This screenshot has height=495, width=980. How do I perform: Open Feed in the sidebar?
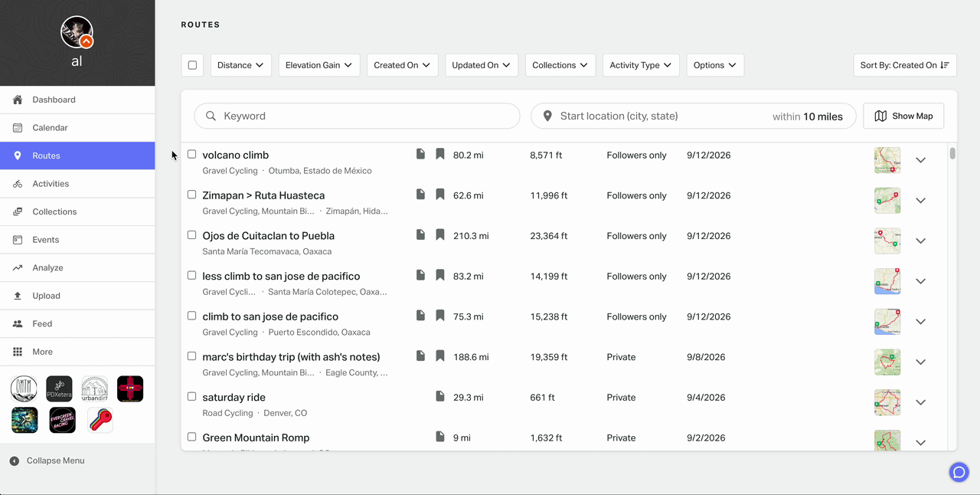(77, 324)
